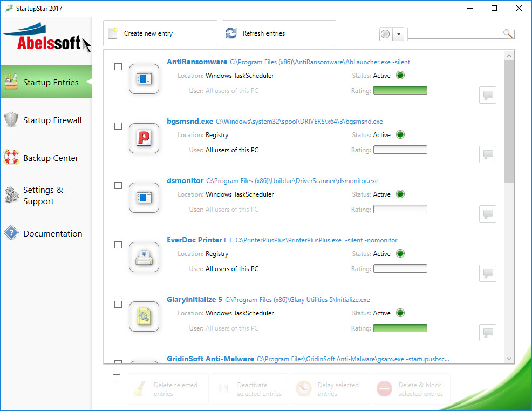Open comments for dsmonitor entry
Image resolution: width=532 pixels, height=411 pixels.
488,214
